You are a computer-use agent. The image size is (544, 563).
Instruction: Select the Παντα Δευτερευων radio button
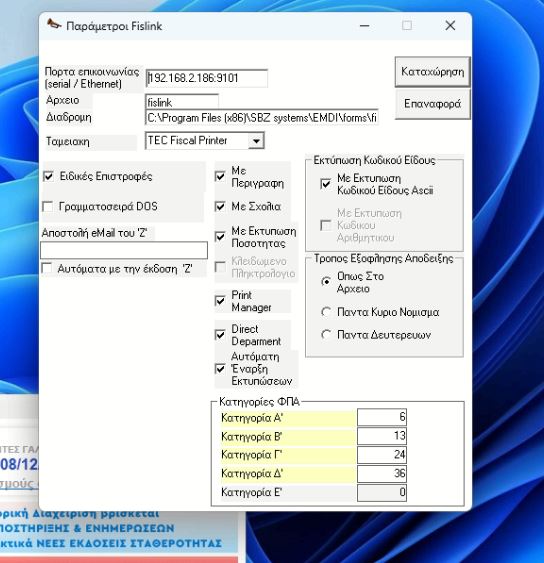(x=326, y=335)
